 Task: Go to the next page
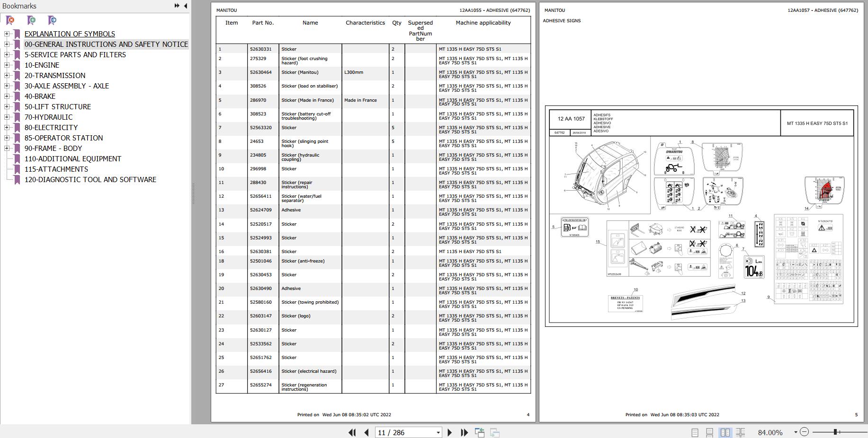click(x=449, y=432)
